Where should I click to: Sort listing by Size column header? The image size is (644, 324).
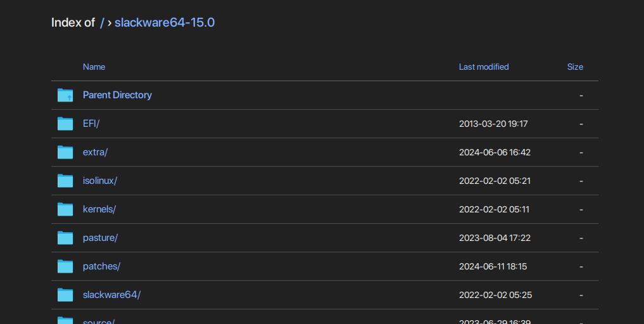tap(575, 67)
